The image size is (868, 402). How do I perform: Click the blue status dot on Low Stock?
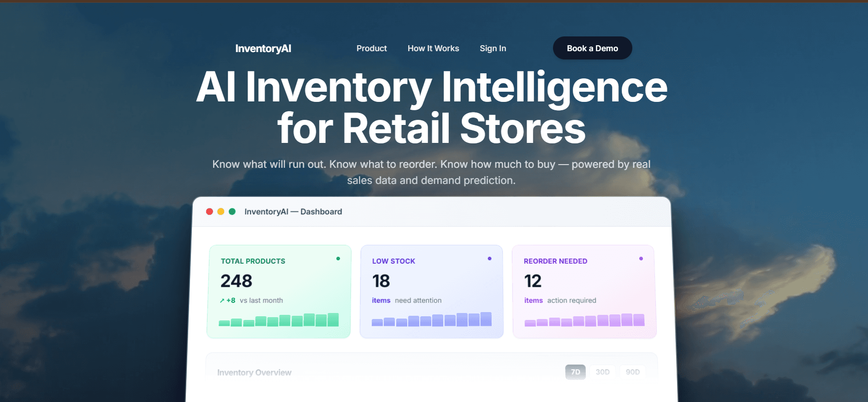click(x=489, y=259)
